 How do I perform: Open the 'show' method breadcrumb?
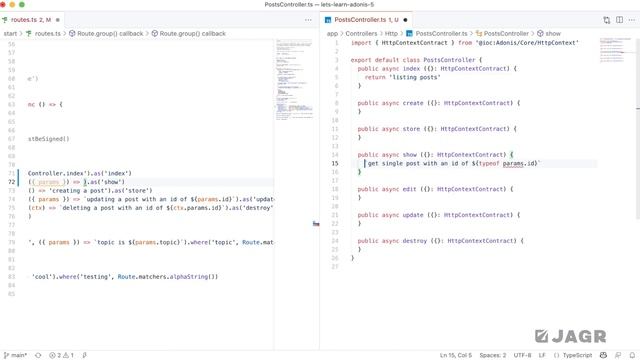tap(549, 33)
